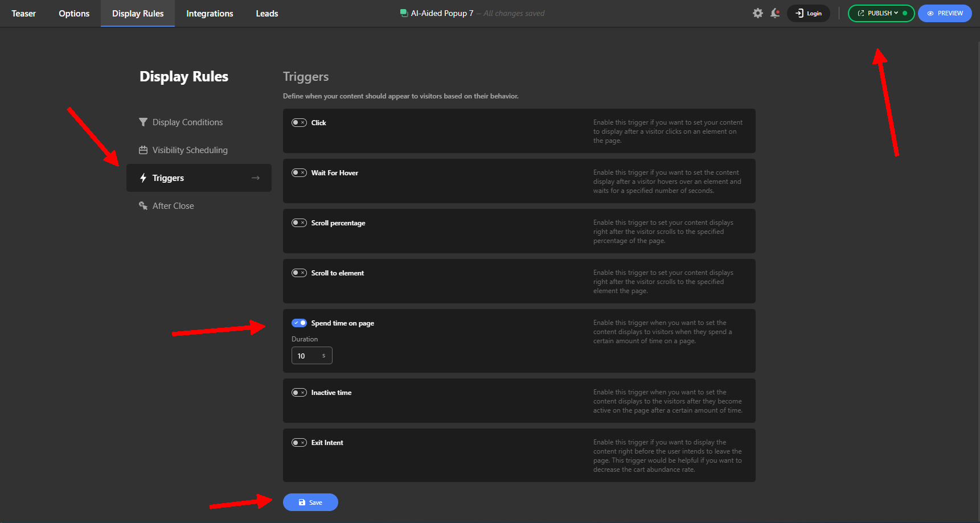Click the Inactive time label
This screenshot has width=980, height=523.
[x=331, y=393]
